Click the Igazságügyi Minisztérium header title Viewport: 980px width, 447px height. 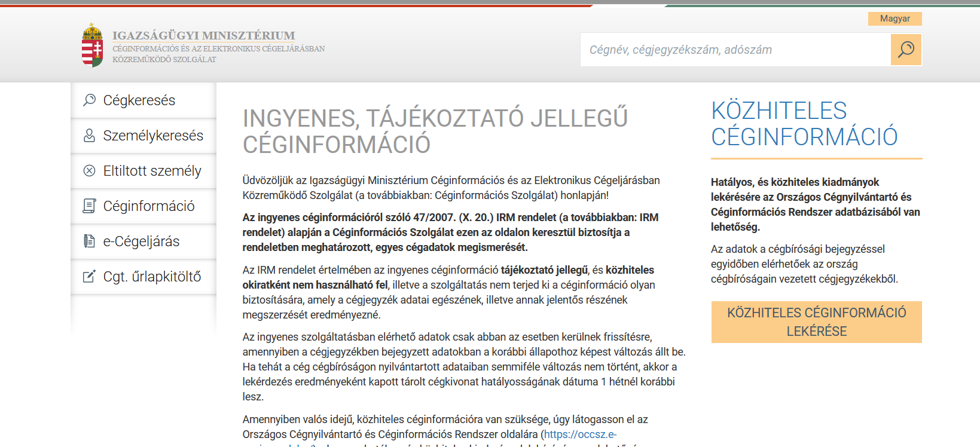(x=203, y=36)
